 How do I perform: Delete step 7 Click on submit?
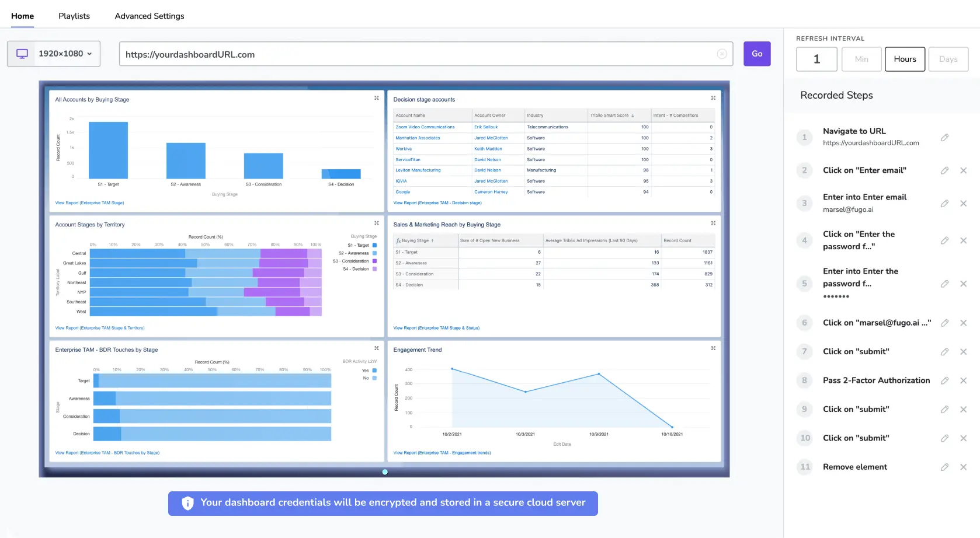tap(963, 352)
